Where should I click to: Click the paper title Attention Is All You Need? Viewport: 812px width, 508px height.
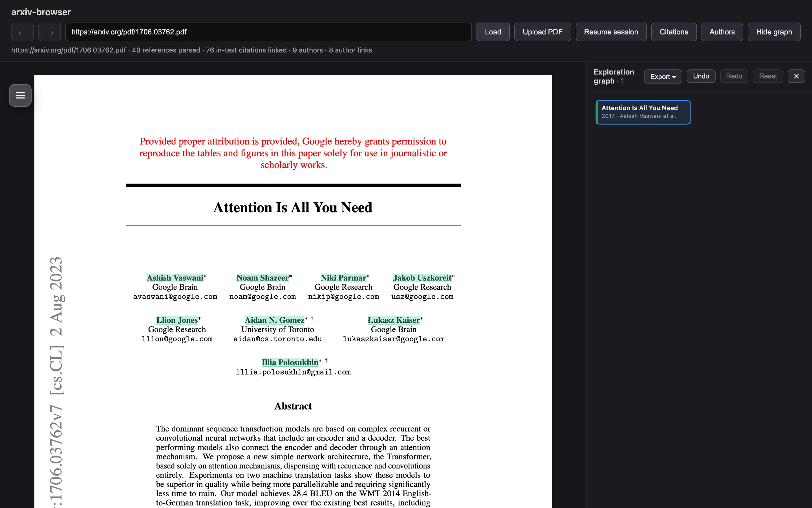pos(293,207)
